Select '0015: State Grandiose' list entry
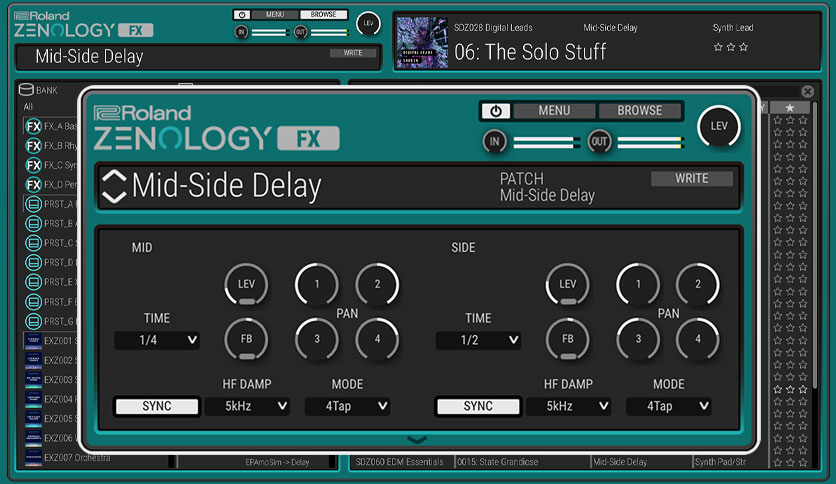Image resolution: width=836 pixels, height=484 pixels. coord(497,462)
